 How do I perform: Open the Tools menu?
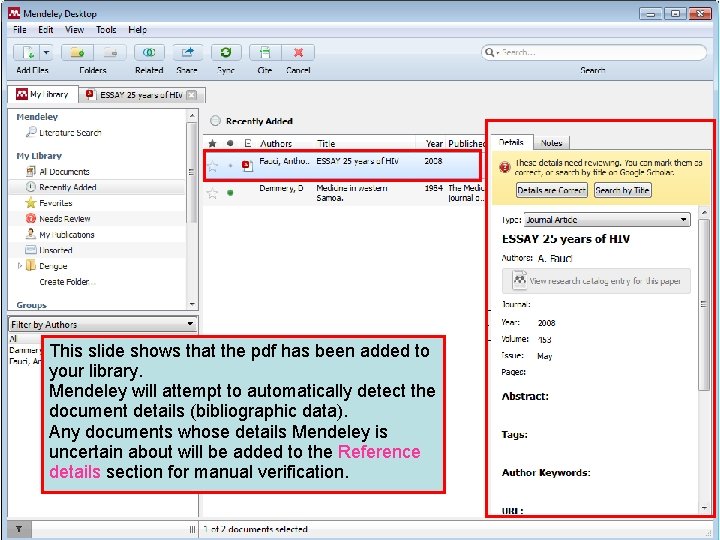(x=106, y=30)
